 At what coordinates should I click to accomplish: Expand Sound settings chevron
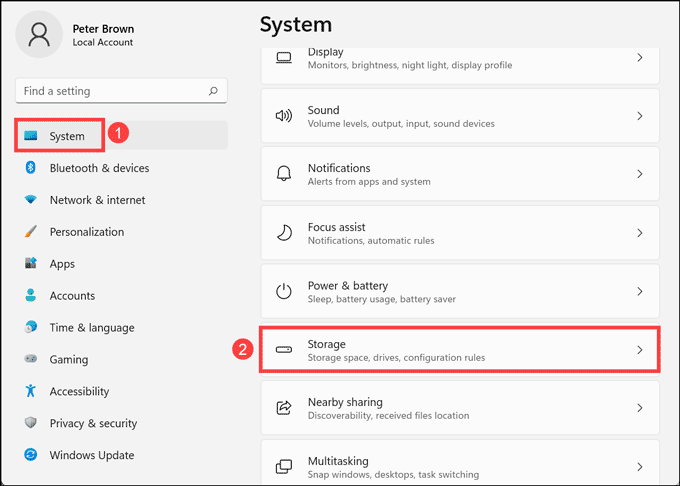[640, 116]
